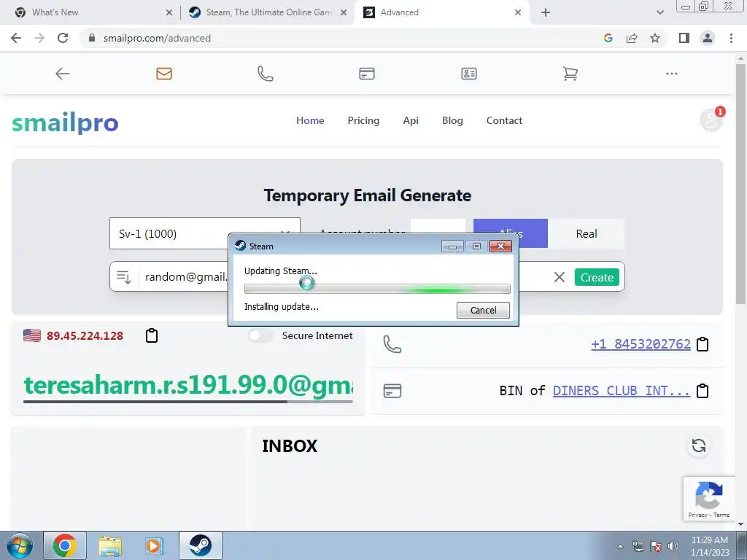Image resolution: width=747 pixels, height=560 pixels.
Task: Show hidden system tray icons arrow
Action: pyautogui.click(x=620, y=546)
